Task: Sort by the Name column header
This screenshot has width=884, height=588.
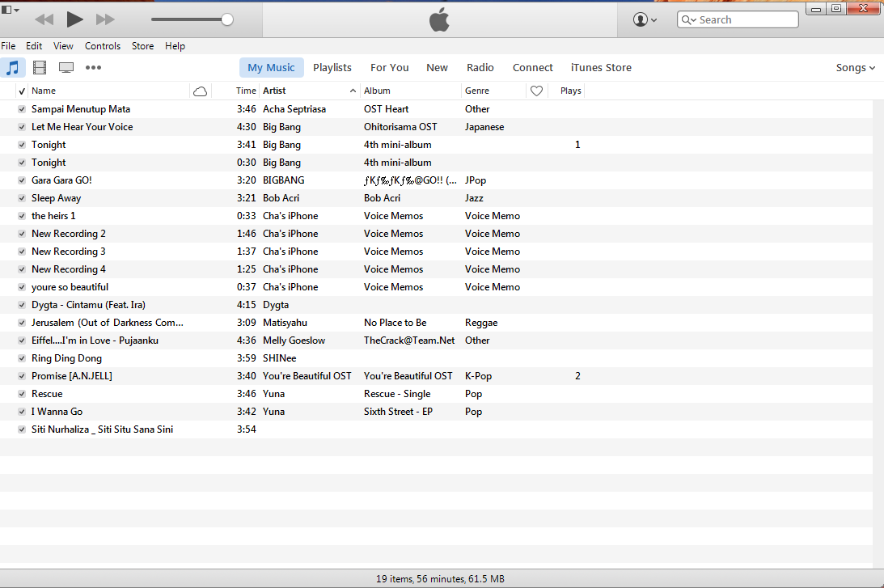Action: click(44, 91)
